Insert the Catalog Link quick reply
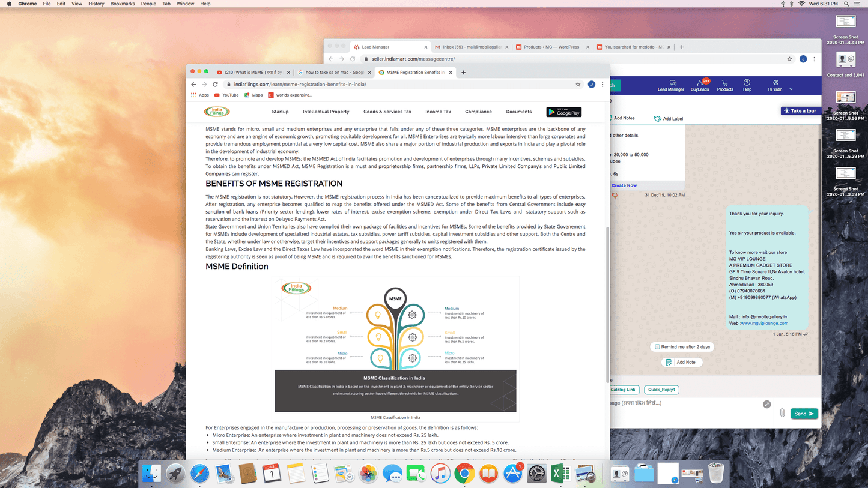This screenshot has height=488, width=868. pos(624,390)
